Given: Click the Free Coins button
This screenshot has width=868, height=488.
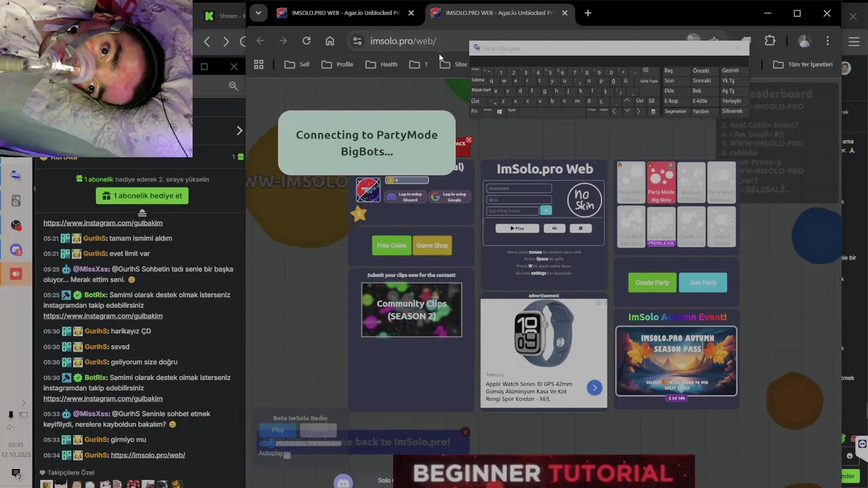Looking at the screenshot, I should [391, 245].
